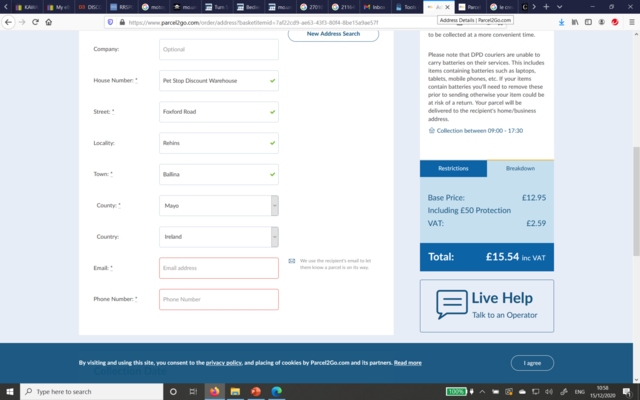Click the Windows taskbar search box
Screen dimensions: 640x400
point(91,391)
